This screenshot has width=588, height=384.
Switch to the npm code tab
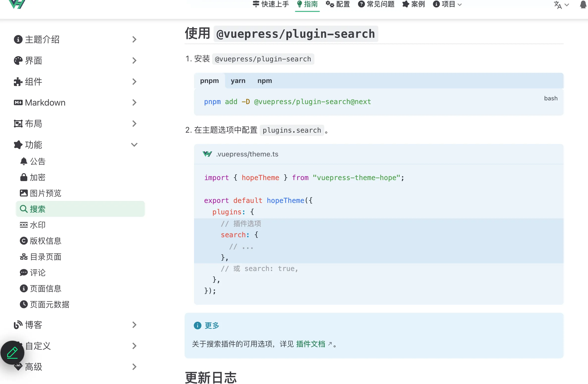point(264,81)
